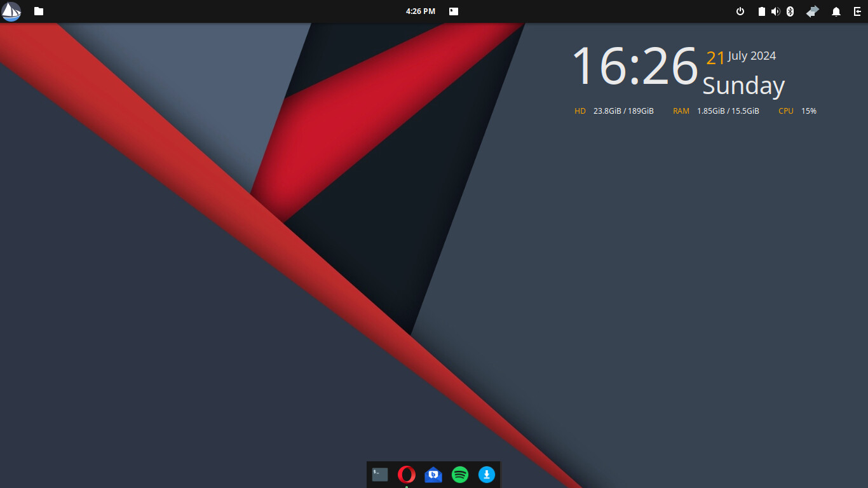Click the small window icon beside panel clock
This screenshot has height=488, width=868.
[454, 11]
